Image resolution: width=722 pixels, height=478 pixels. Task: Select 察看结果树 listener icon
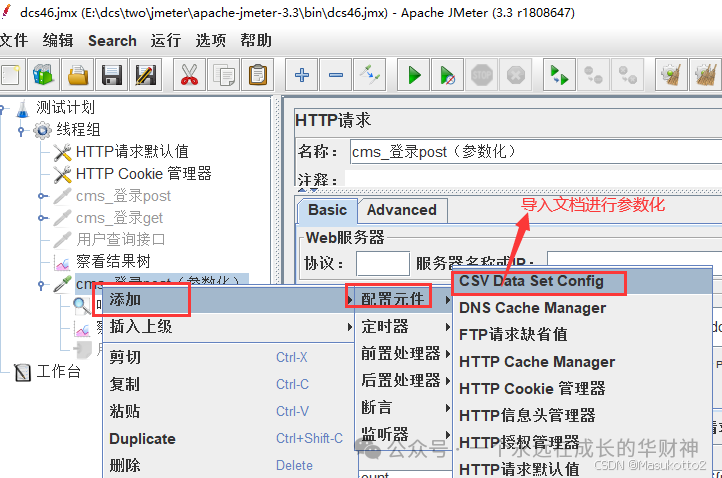point(62,262)
